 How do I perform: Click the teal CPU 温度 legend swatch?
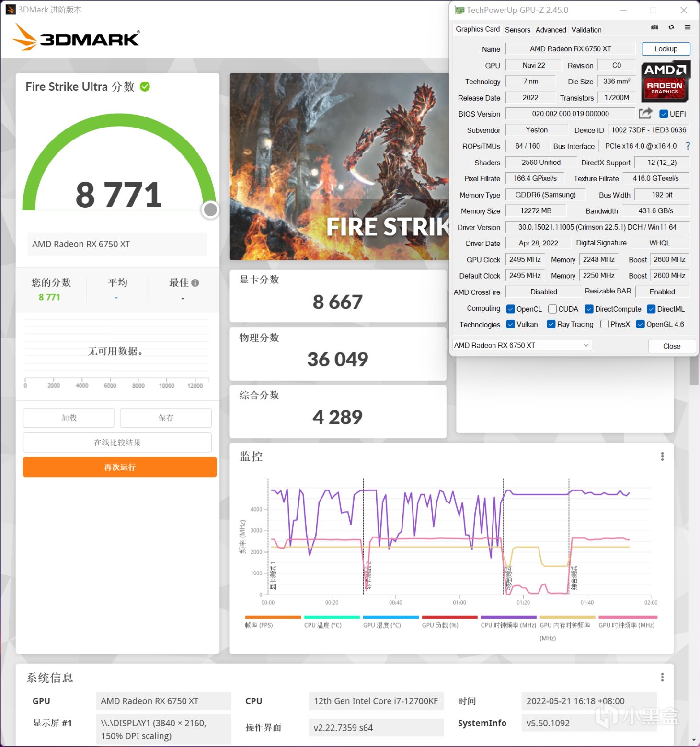point(332,617)
